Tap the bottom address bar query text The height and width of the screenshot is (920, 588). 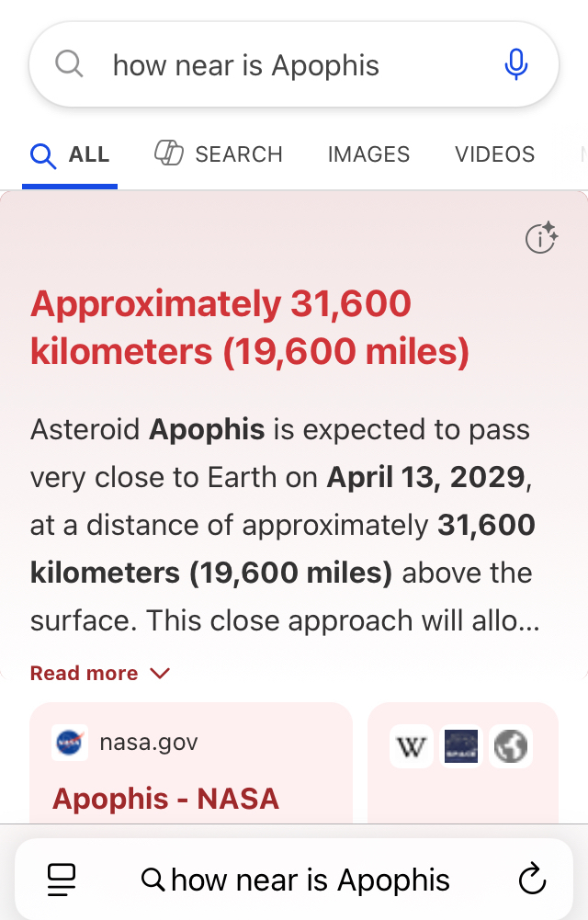[x=310, y=880]
